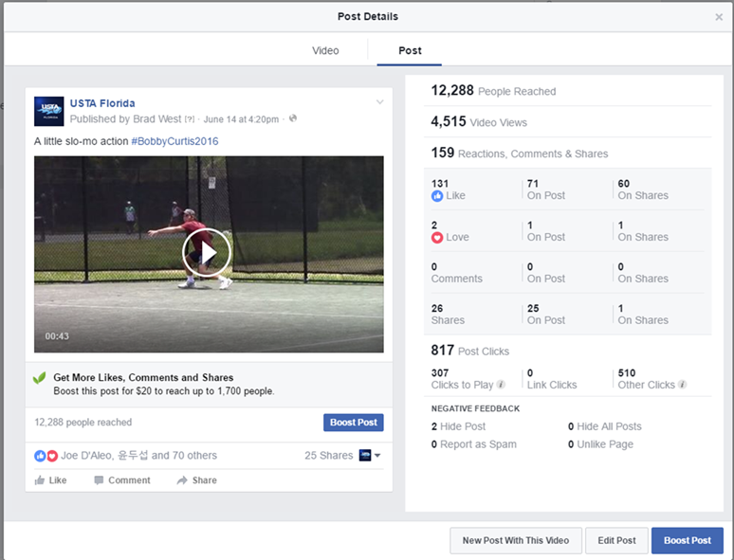Click the blue Boost Post button inside the post
Viewport: 734px width, 560px height.
tap(354, 423)
